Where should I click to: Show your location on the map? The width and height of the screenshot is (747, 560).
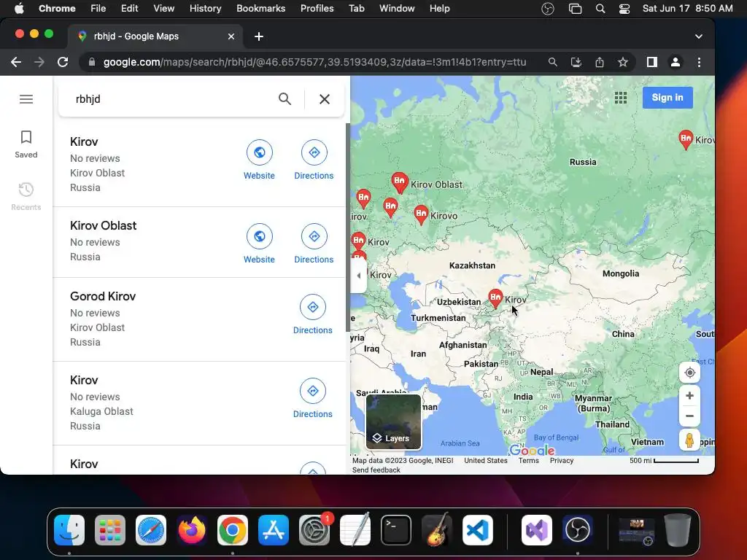[689, 373]
